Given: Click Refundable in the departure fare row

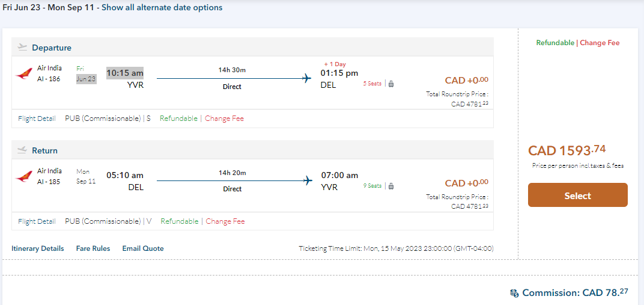Looking at the screenshot, I should tap(178, 119).
